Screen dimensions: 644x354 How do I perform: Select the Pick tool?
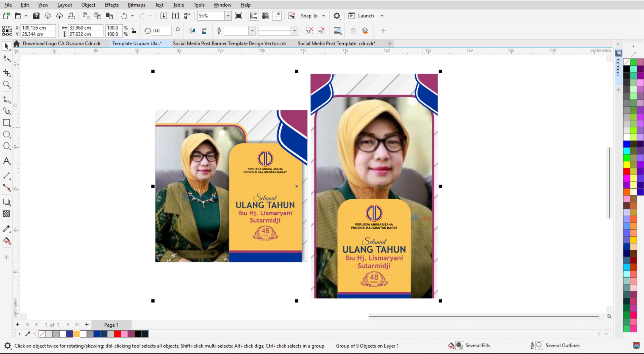[6, 46]
